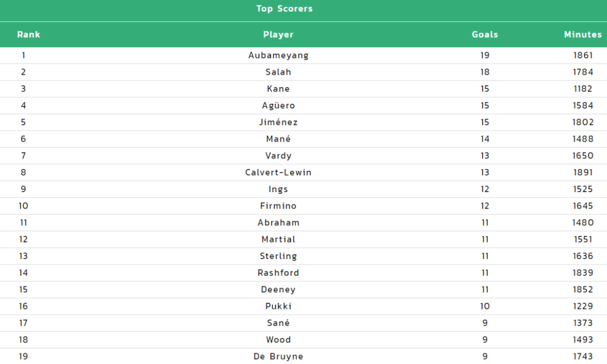This screenshot has width=607, height=364.
Task: Select the Agüero row name
Action: point(279,106)
